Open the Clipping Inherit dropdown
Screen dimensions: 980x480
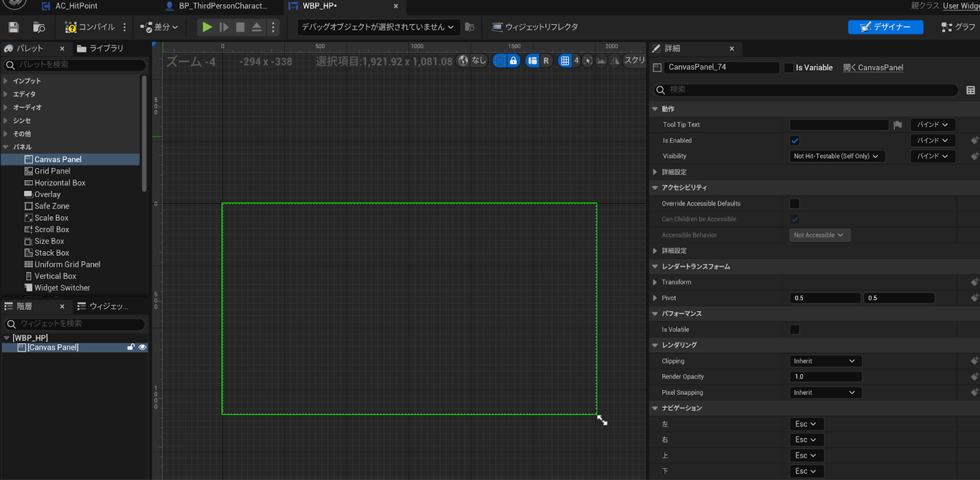pyautogui.click(x=825, y=361)
